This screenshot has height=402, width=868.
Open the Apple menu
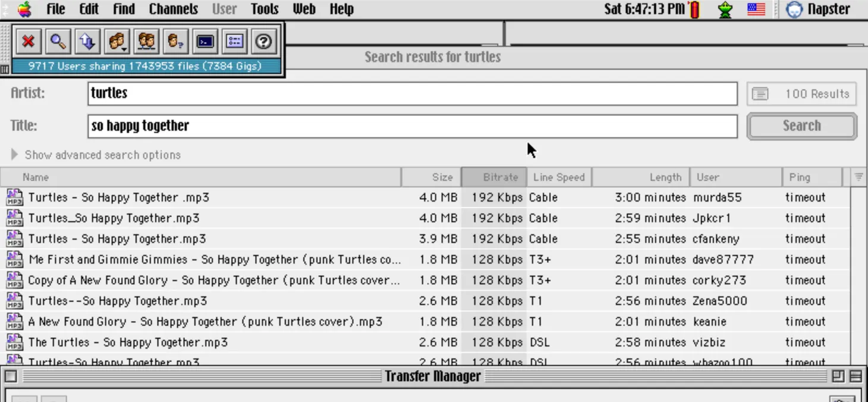pyautogui.click(x=24, y=9)
